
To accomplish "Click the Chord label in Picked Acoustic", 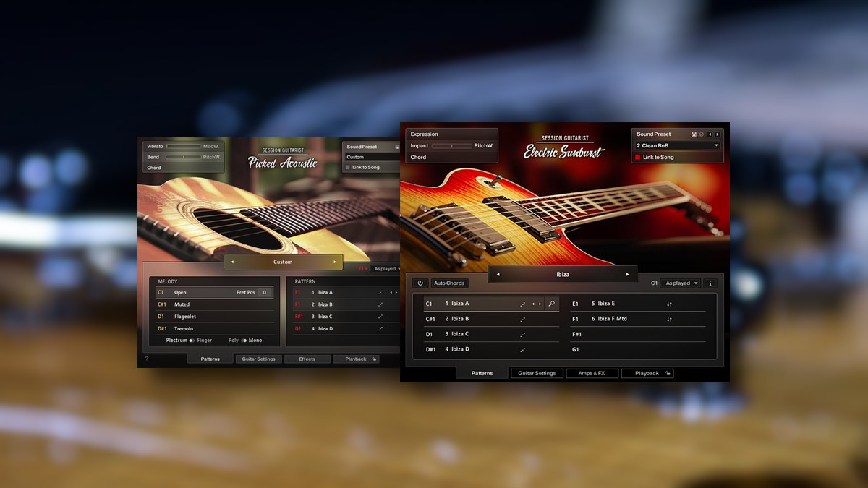I will coord(154,168).
